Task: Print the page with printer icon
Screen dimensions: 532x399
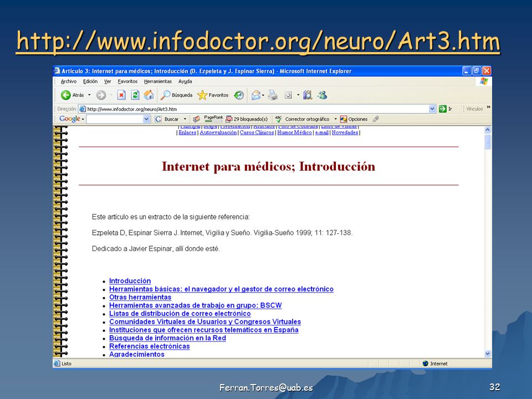Action: click(x=273, y=95)
